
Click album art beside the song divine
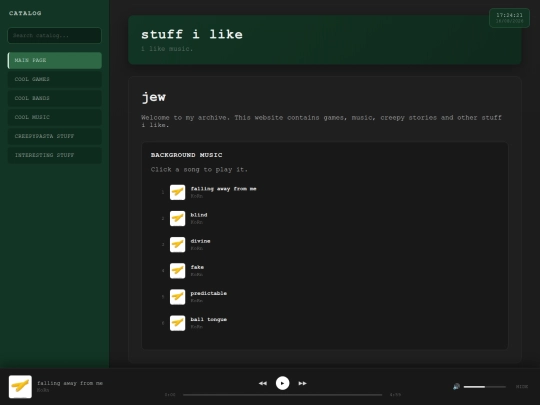177,245
